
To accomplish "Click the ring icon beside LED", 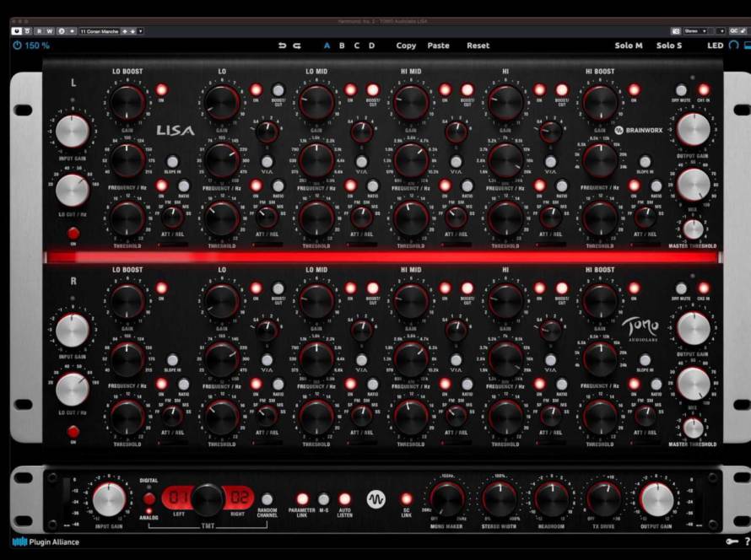I will click(733, 46).
